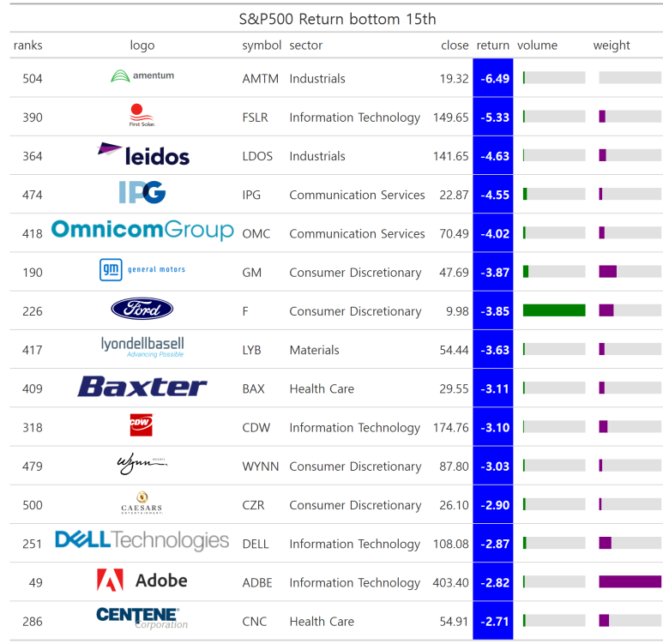Click Dell's purple weight bar
Screen dimensions: 663x644
[605, 543]
